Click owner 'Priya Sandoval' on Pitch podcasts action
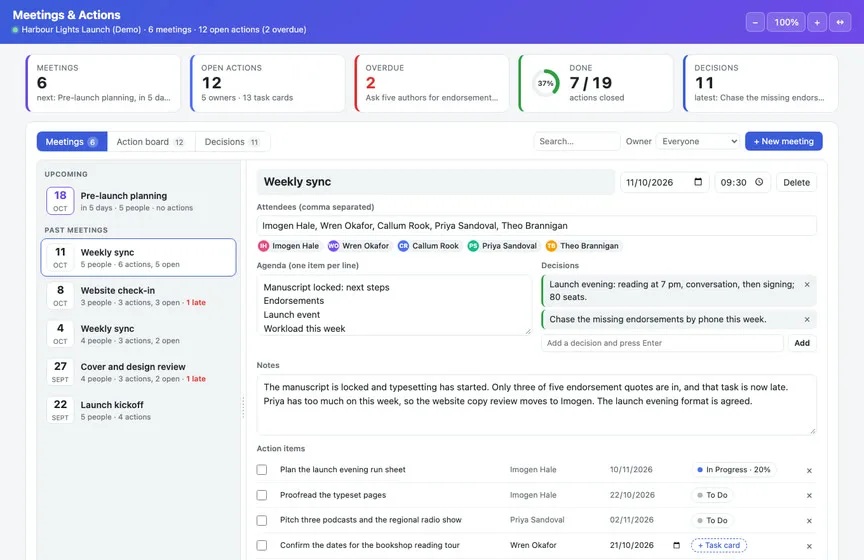Image resolution: width=864 pixels, height=560 pixels. coord(537,520)
